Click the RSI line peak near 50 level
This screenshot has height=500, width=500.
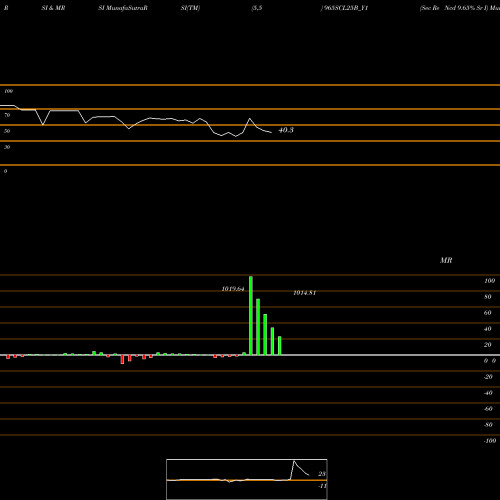250,119
